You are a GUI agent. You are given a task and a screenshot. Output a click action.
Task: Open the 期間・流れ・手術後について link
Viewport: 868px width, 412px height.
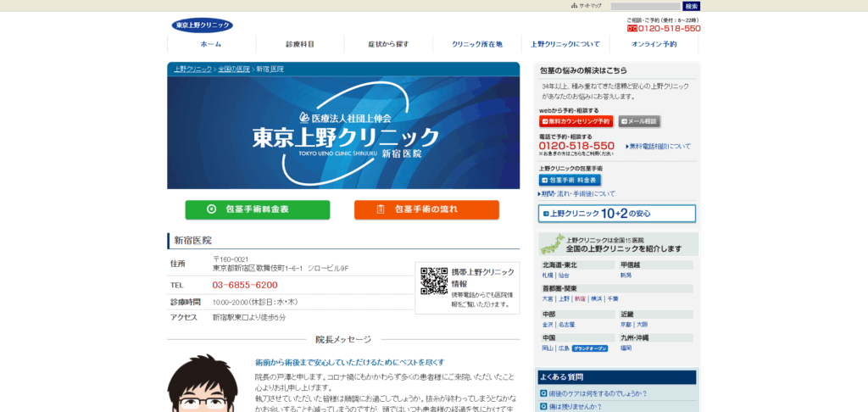point(576,194)
